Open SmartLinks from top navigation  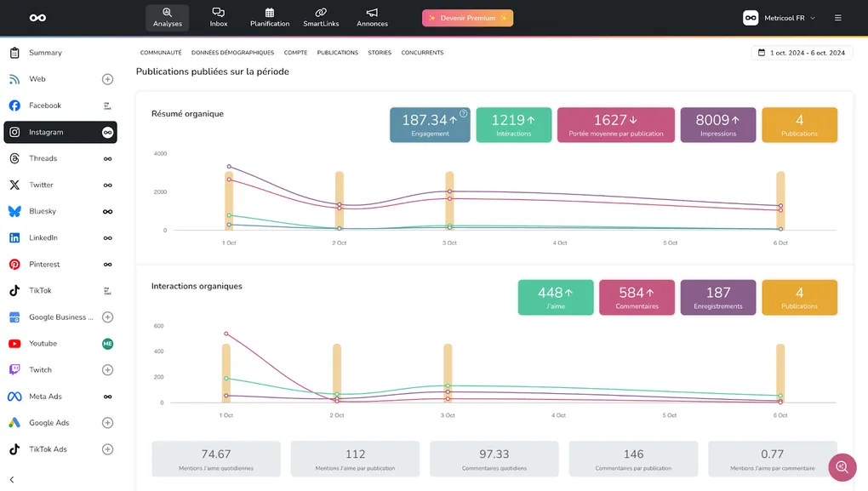(321, 17)
